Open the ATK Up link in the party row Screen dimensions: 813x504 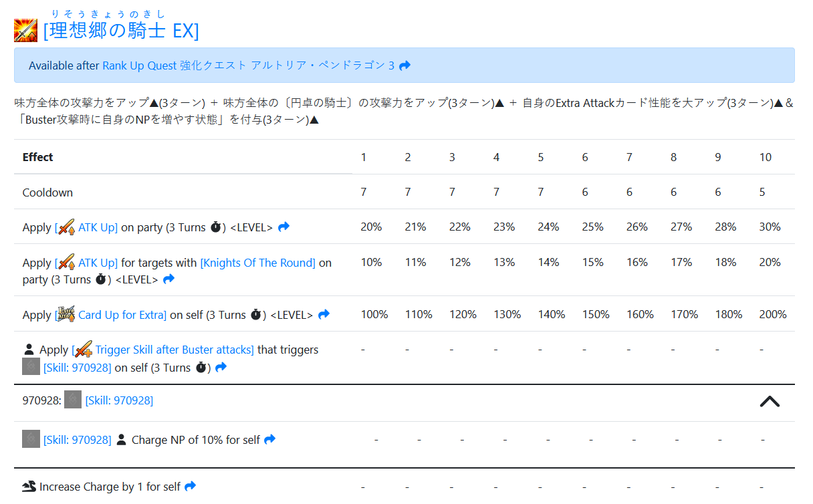click(98, 227)
